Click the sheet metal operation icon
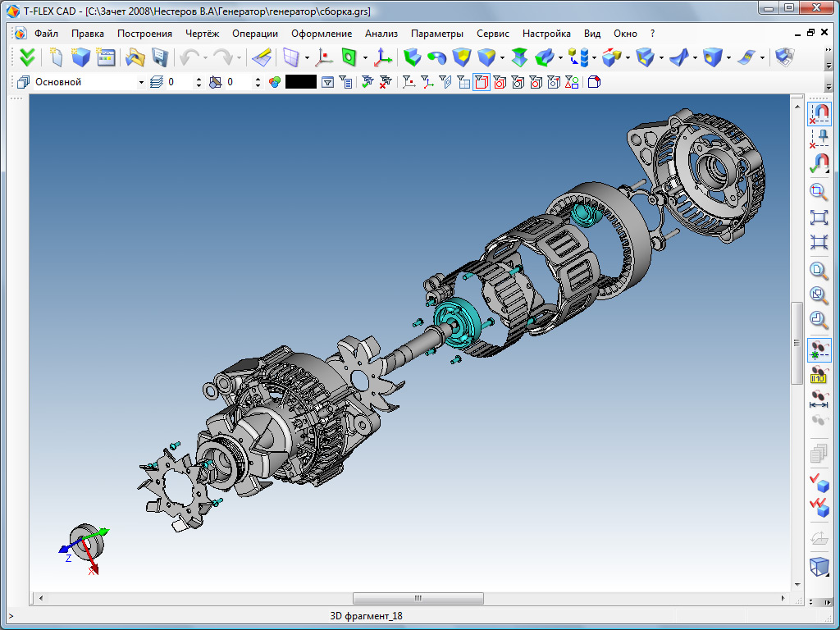 [745, 57]
